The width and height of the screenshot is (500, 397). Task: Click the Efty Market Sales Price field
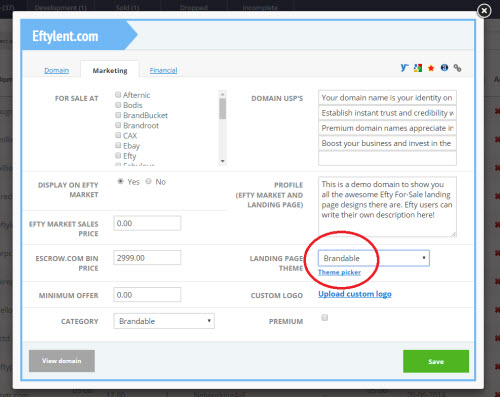(x=147, y=223)
